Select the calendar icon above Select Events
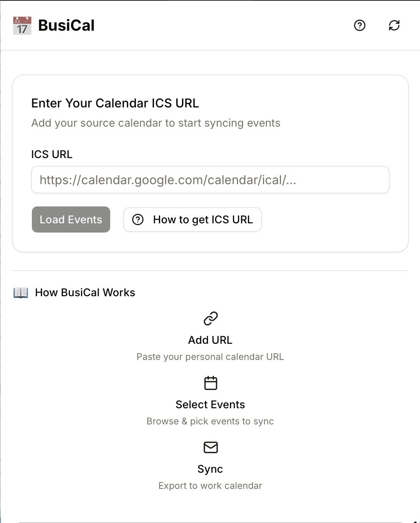 (x=210, y=383)
